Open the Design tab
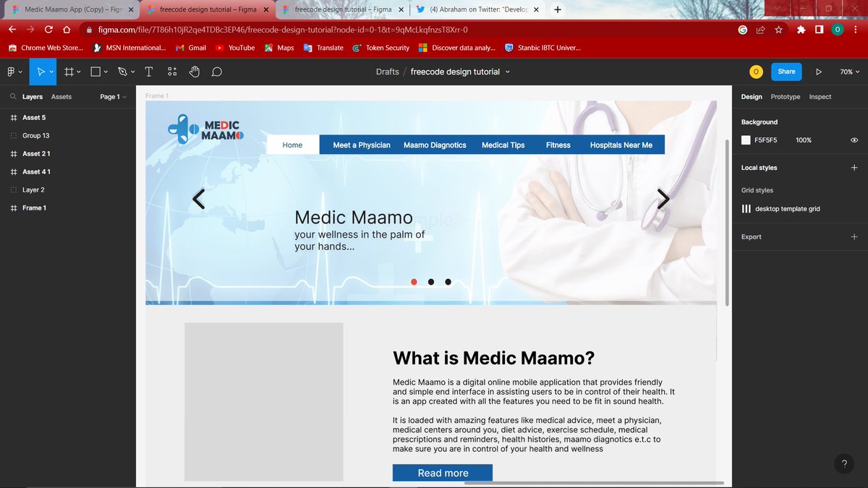Screen dimensions: 868x488 (752, 97)
